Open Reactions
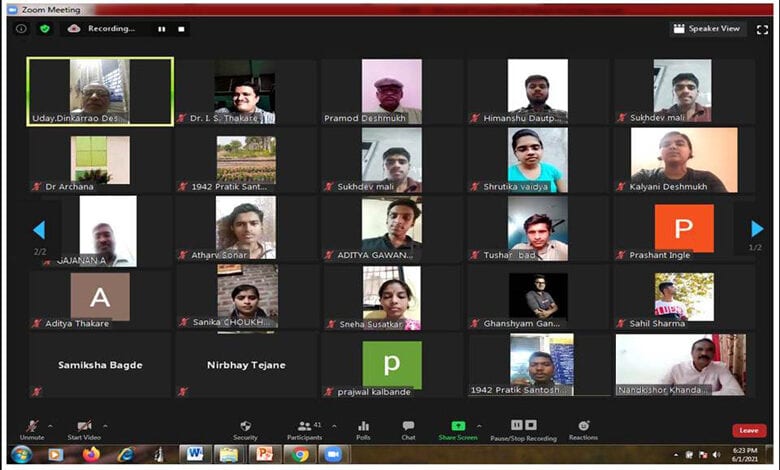This screenshot has width=780, height=470. click(x=584, y=430)
